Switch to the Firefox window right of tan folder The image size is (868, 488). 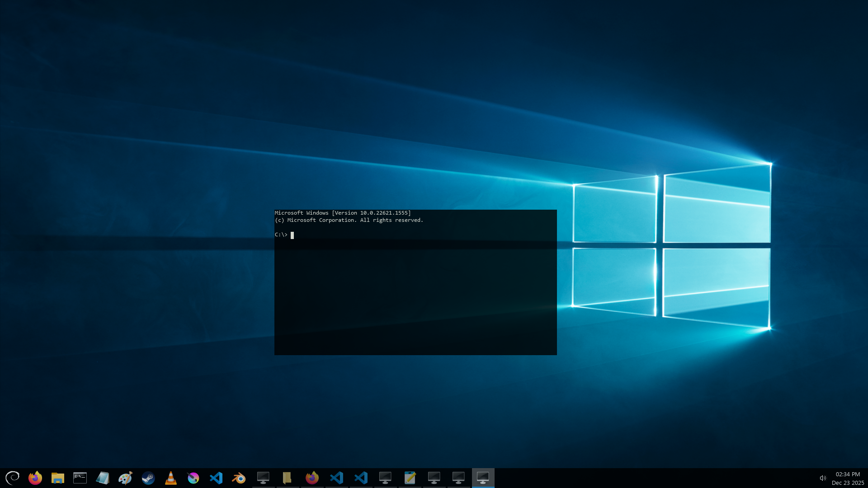coord(312,478)
